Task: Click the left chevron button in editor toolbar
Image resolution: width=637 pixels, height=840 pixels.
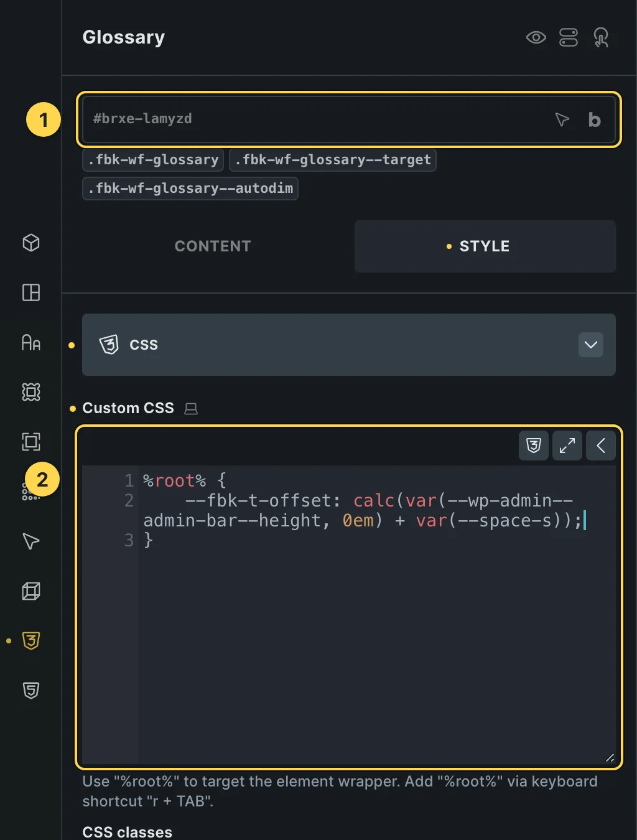Action: [x=601, y=446]
